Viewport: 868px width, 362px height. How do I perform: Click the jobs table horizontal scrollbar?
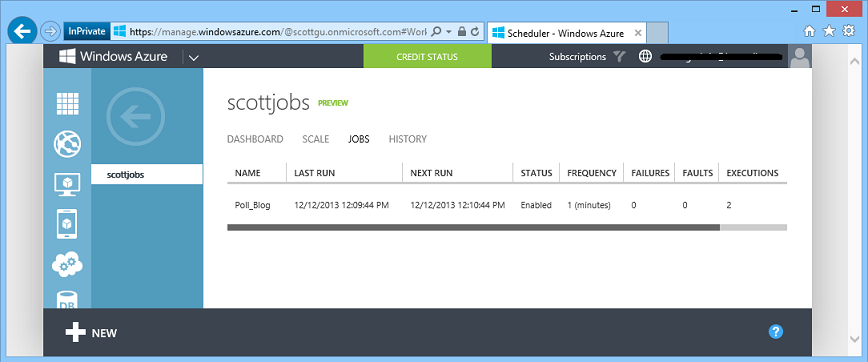point(473,227)
